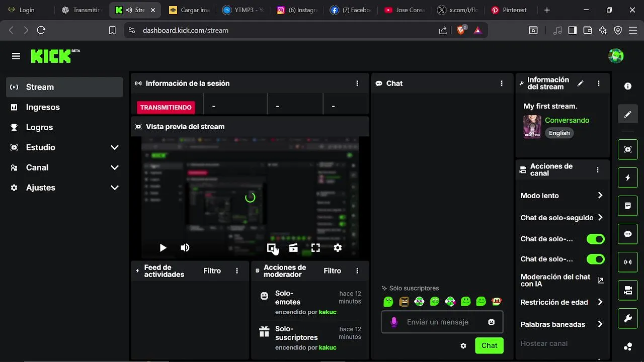Toggle channel actions camera widget in right toolbar
Screen dimensions: 644x362
click(628, 290)
